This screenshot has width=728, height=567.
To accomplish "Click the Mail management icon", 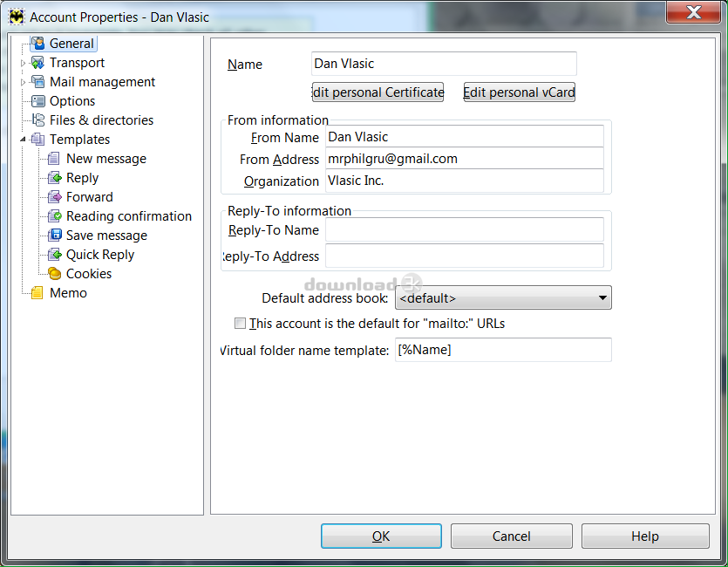I will [x=37, y=82].
